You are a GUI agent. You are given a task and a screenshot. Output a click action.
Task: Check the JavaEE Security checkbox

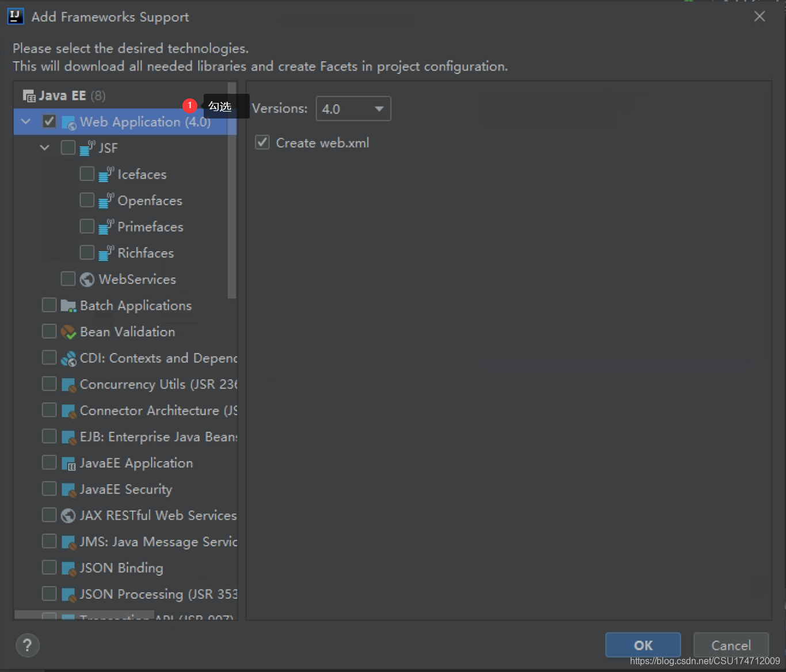pyautogui.click(x=49, y=489)
